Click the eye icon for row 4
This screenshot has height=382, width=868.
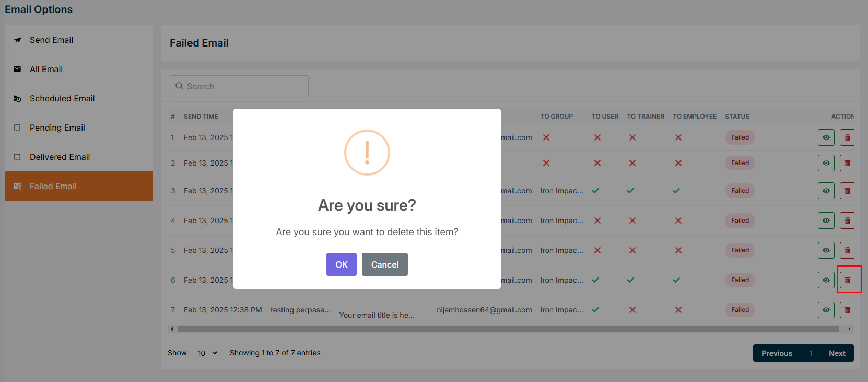click(x=826, y=221)
